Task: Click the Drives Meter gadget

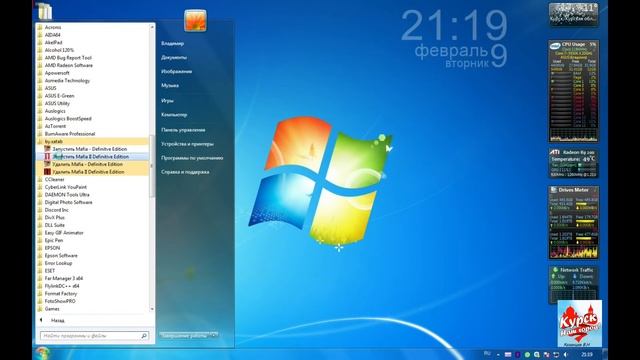Action: pos(573,222)
